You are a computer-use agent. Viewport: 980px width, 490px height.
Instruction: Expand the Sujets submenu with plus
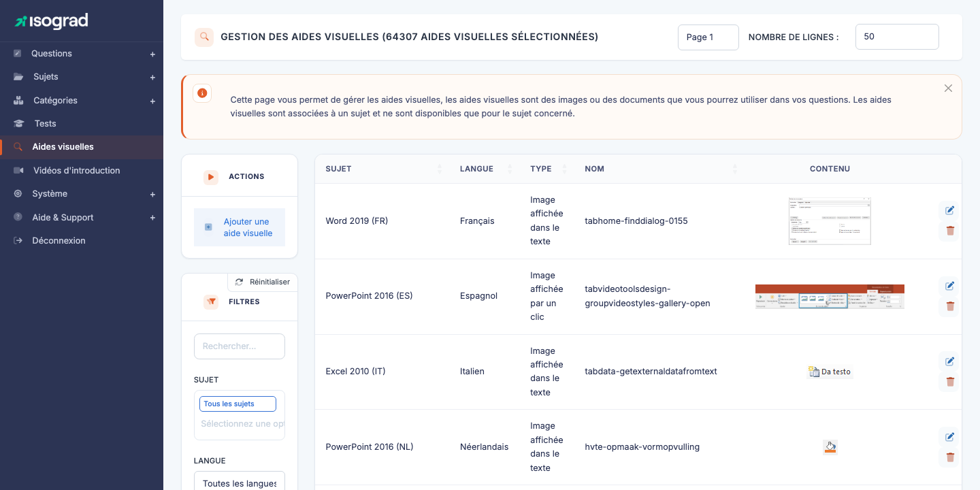(152, 78)
